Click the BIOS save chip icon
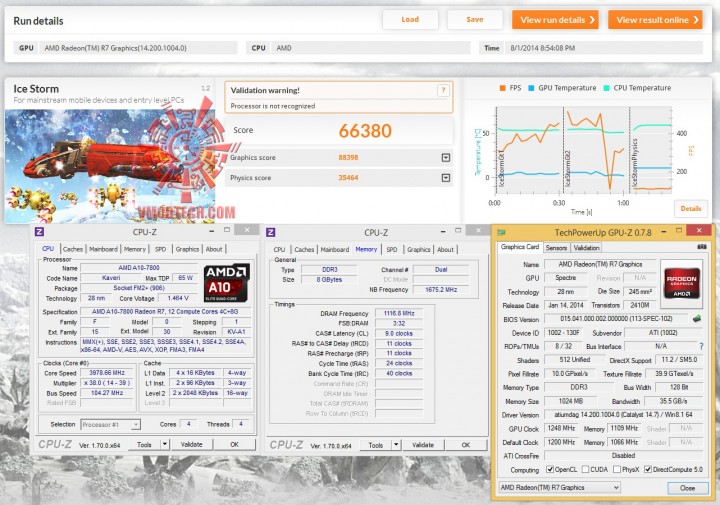 pyautogui.click(x=697, y=319)
